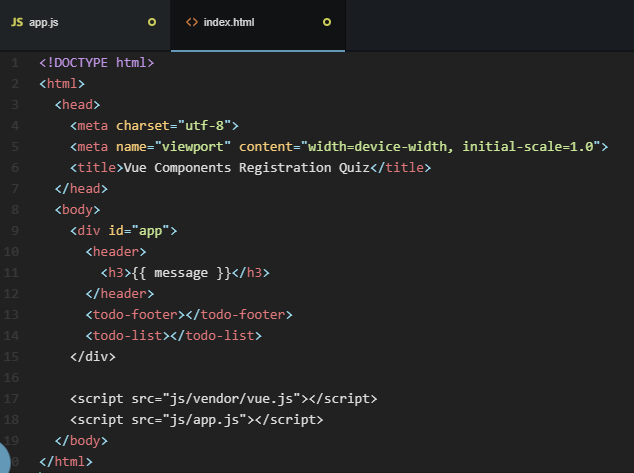Click the {{ message }} interpolation
The height and width of the screenshot is (473, 634).
(x=181, y=273)
